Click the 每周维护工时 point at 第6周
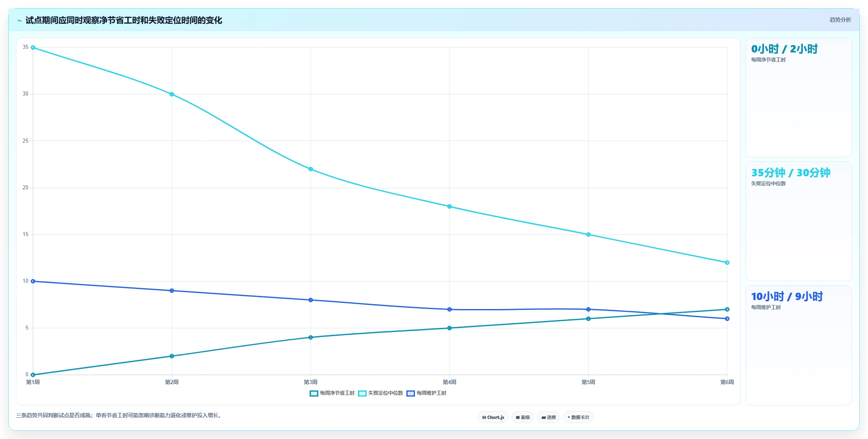The image size is (868, 439). coord(727,318)
